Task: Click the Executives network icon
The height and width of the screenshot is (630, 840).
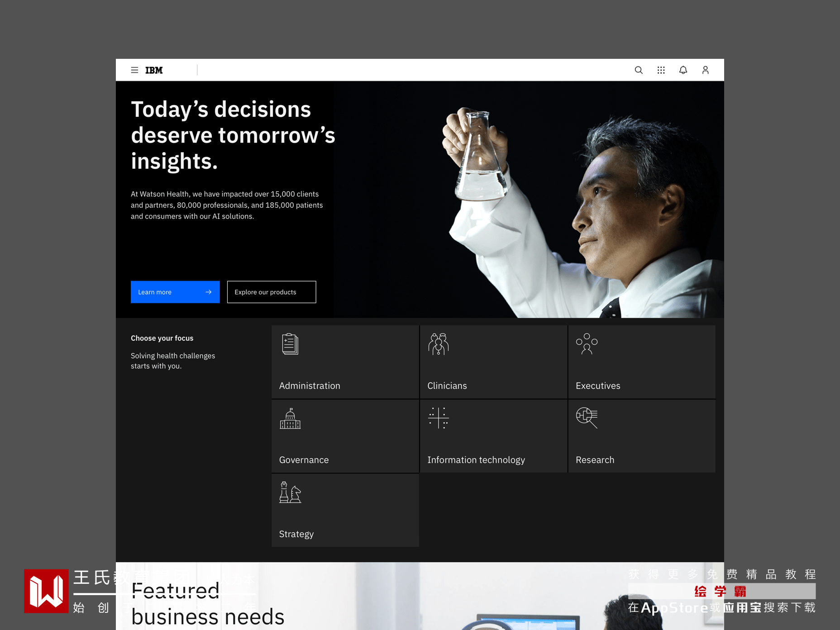Action: [x=587, y=344]
